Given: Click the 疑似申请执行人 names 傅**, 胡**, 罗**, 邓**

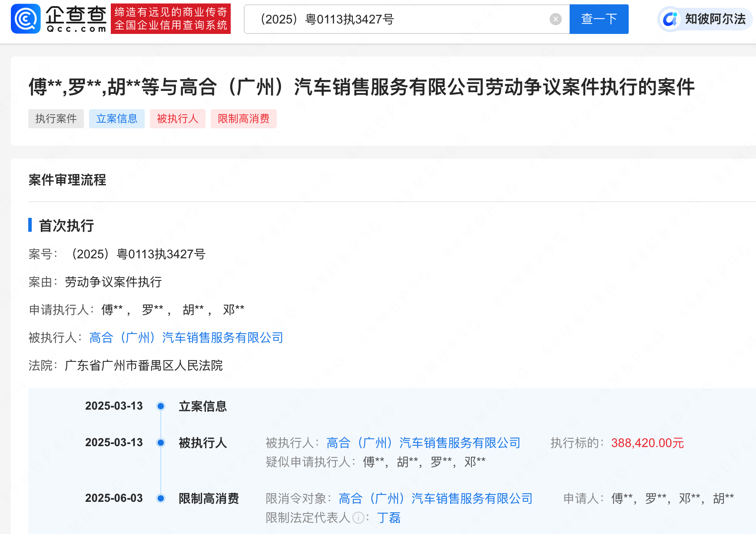Looking at the screenshot, I should 424,462.
